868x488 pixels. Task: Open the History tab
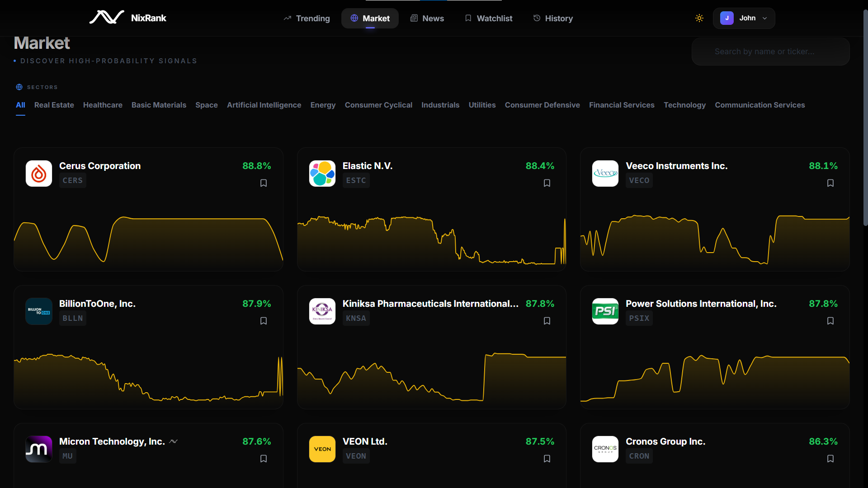(x=552, y=18)
